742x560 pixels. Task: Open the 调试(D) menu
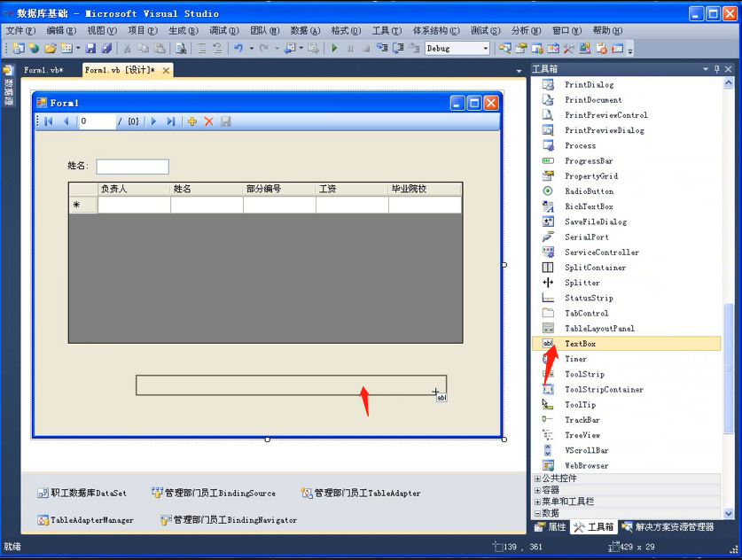click(x=223, y=31)
